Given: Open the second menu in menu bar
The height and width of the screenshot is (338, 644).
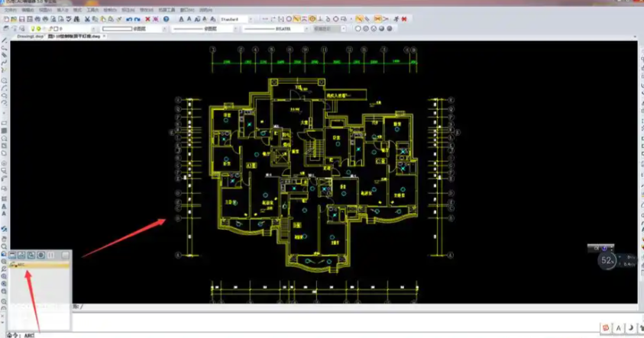Looking at the screenshot, I should point(28,10).
